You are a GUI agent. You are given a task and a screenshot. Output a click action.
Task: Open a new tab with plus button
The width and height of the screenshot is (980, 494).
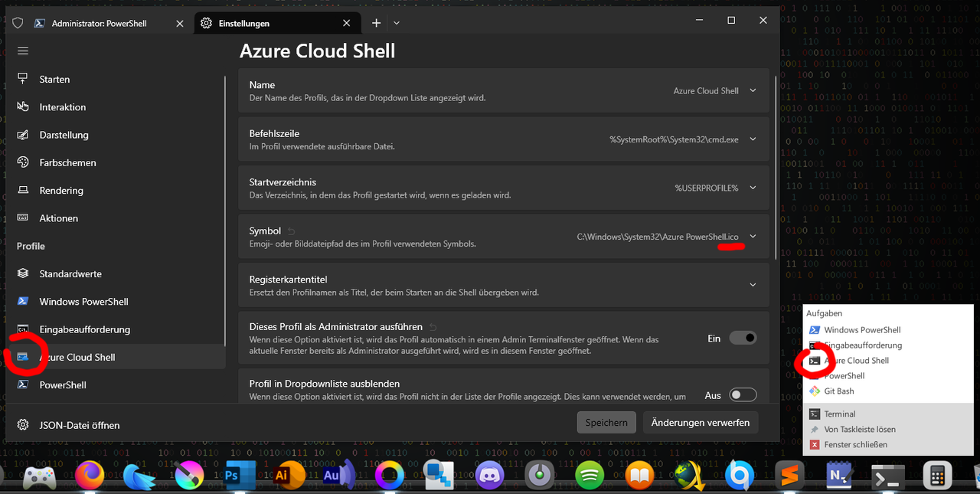point(376,23)
